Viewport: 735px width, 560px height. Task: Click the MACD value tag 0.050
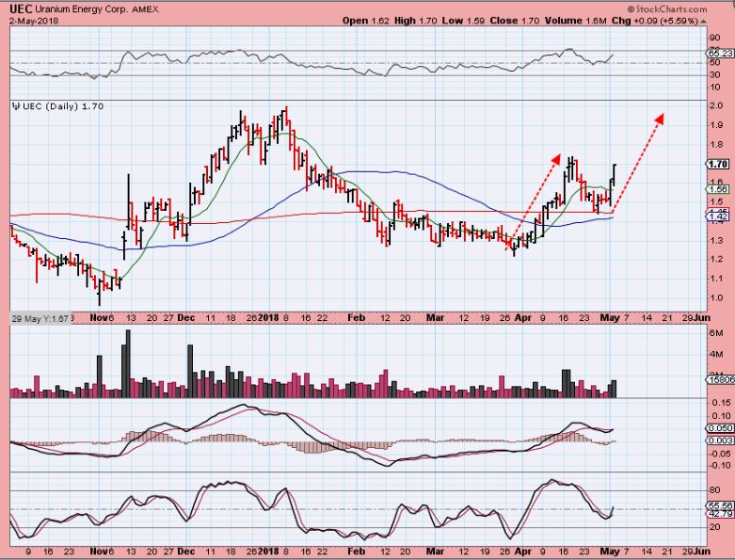tap(721, 428)
